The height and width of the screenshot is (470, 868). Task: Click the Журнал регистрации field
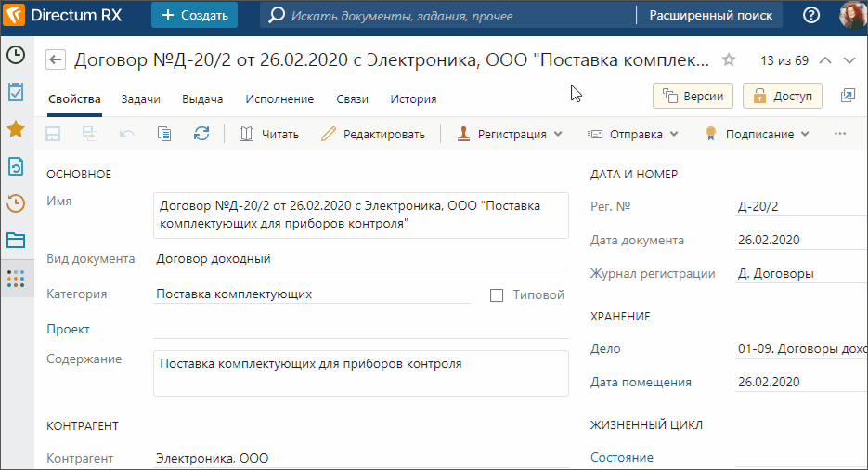click(x=801, y=273)
